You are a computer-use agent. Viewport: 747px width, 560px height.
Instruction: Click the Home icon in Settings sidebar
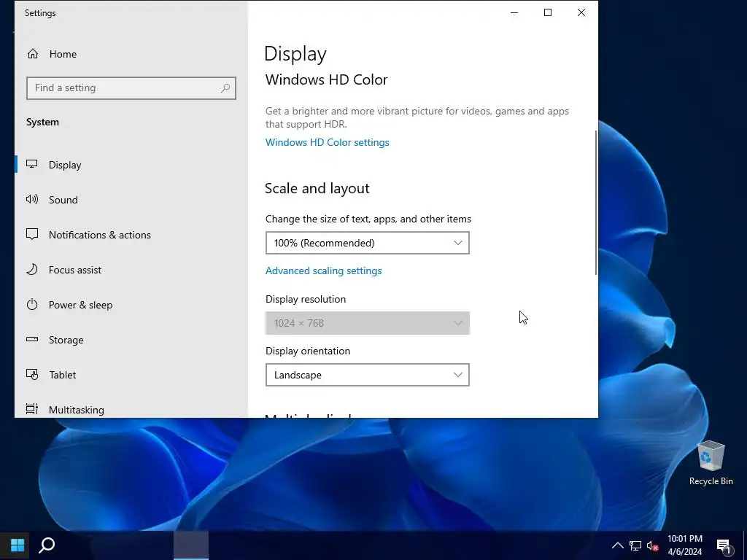[x=32, y=54]
